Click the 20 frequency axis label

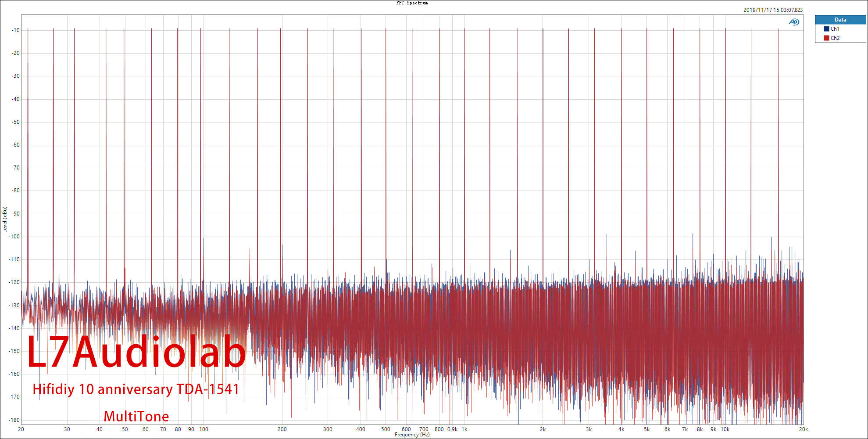[21, 429]
